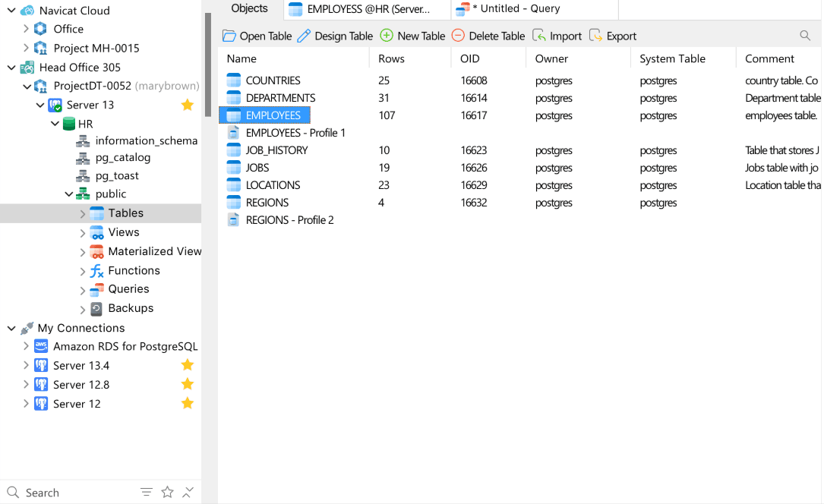
Task: Click the sidebar vertical scrollbar
Action: (x=207, y=65)
